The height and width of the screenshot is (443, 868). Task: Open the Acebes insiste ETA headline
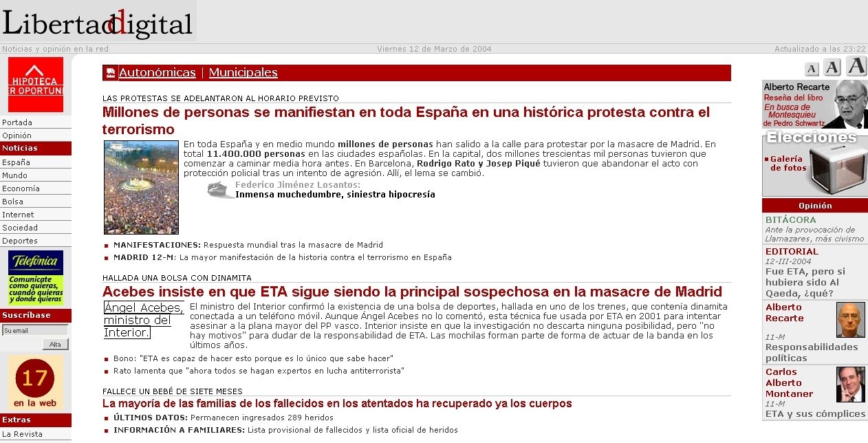(412, 292)
